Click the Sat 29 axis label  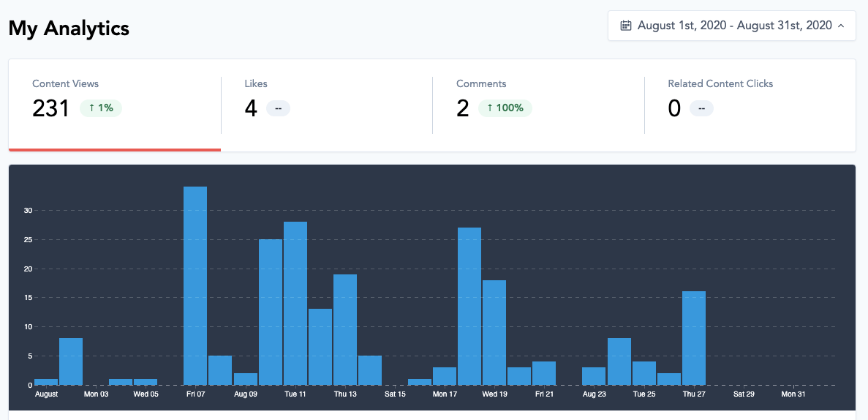(744, 394)
